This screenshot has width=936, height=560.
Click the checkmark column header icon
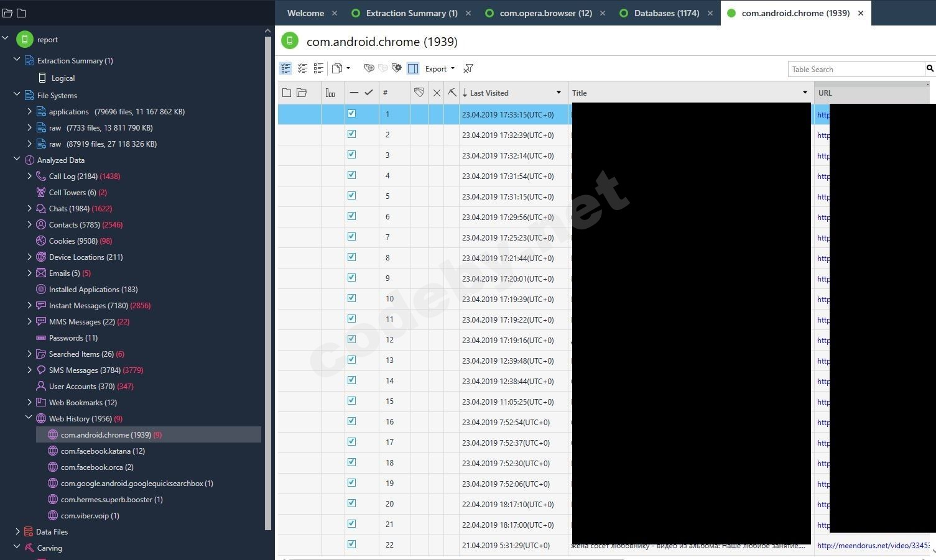point(369,93)
